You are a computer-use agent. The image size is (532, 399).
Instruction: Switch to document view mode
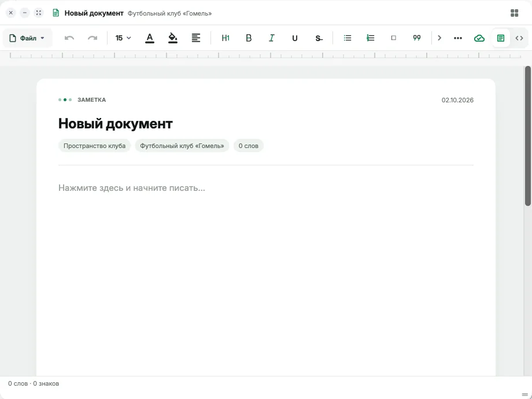tap(501, 38)
